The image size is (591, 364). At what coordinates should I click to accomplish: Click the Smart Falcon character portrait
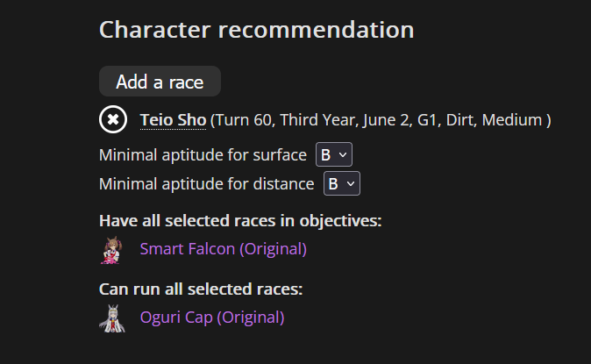(x=111, y=249)
